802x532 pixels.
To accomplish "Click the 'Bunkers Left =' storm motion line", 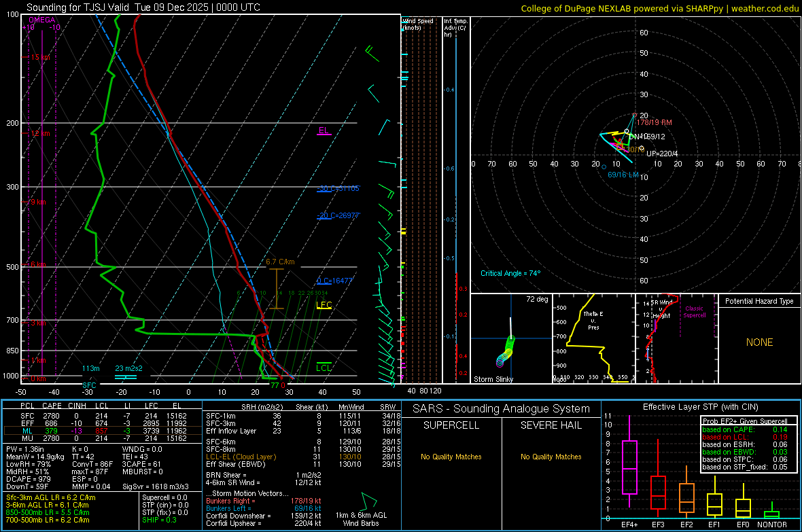I will point(264,508).
